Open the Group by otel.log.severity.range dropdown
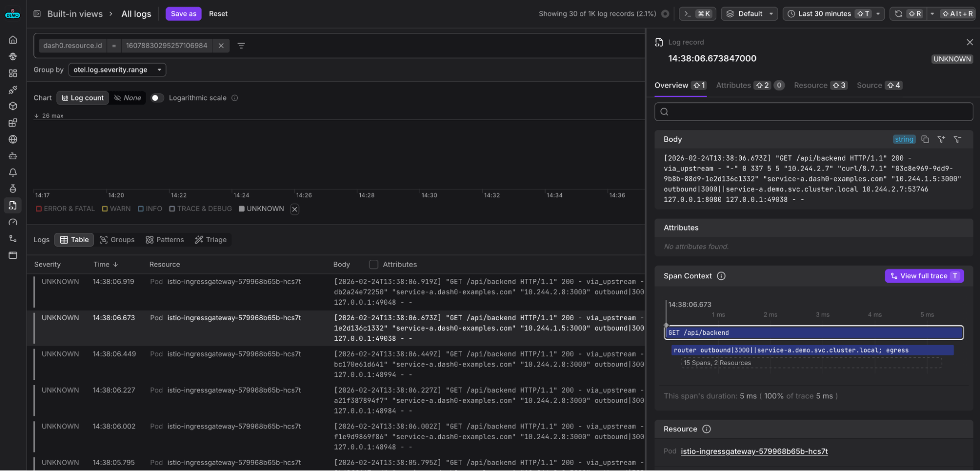 pos(117,70)
